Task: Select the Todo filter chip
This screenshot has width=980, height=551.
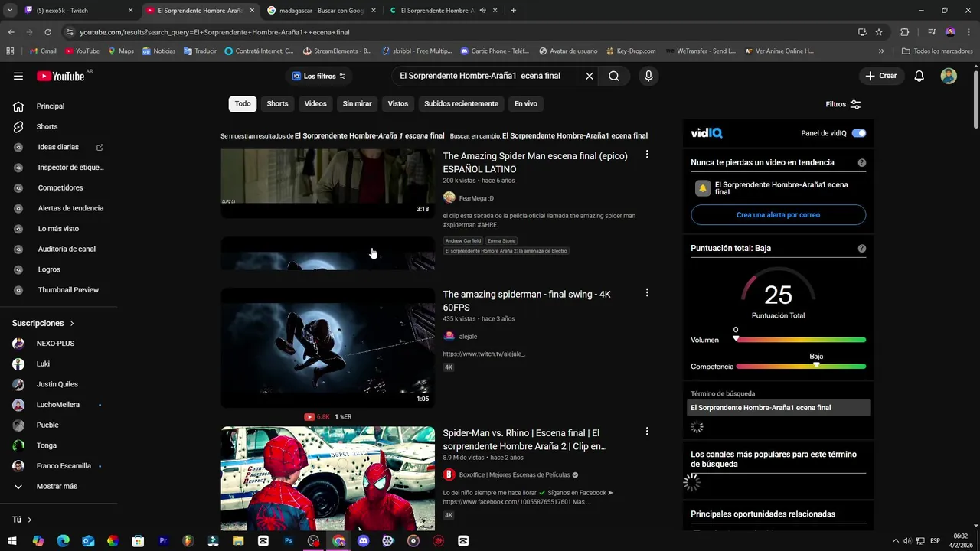Action: click(243, 104)
